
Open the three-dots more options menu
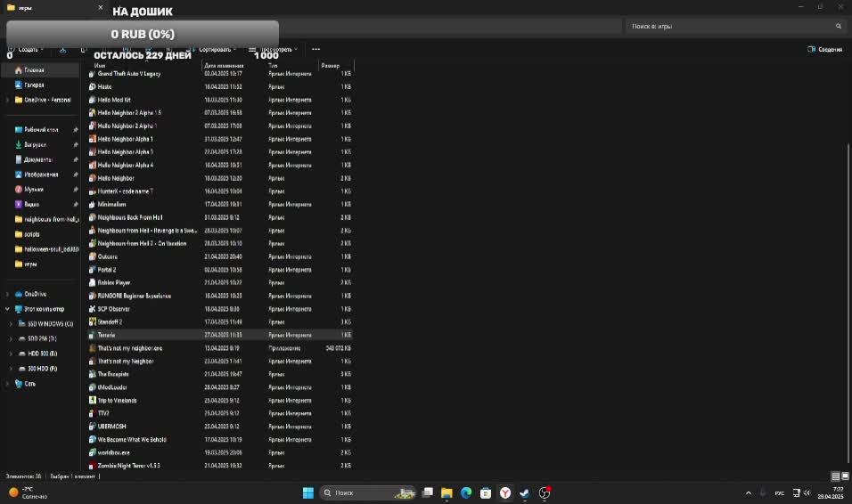point(315,50)
